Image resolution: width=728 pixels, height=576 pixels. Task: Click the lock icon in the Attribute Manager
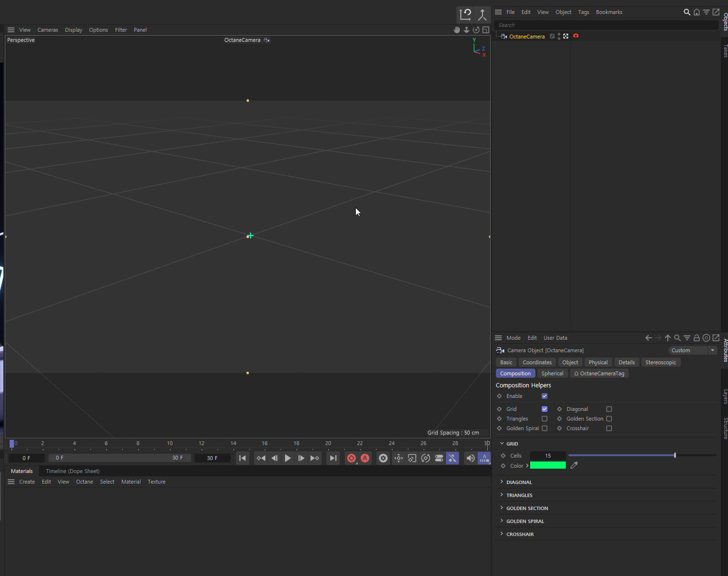697,338
